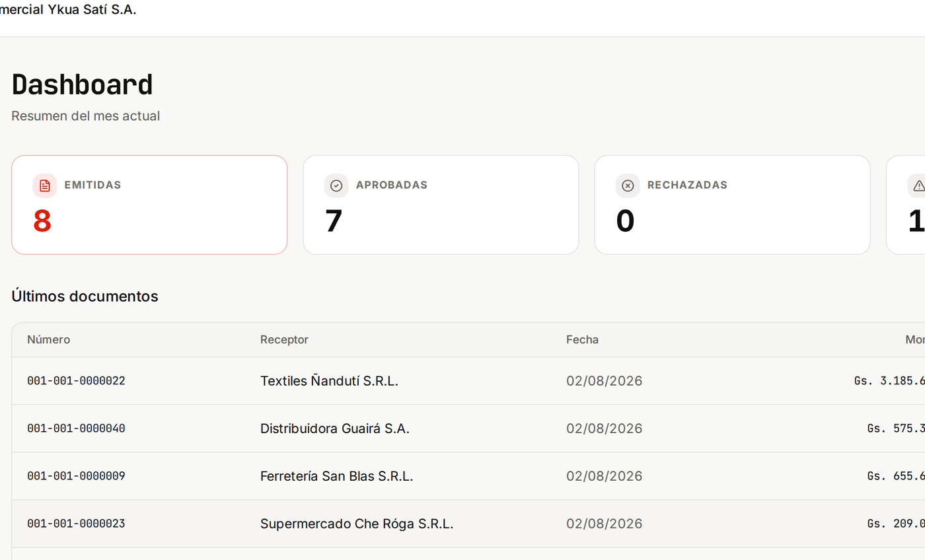925x560 pixels.
Task: Click receptor Textiles Ñandutí S.R.L.
Action: [329, 381]
